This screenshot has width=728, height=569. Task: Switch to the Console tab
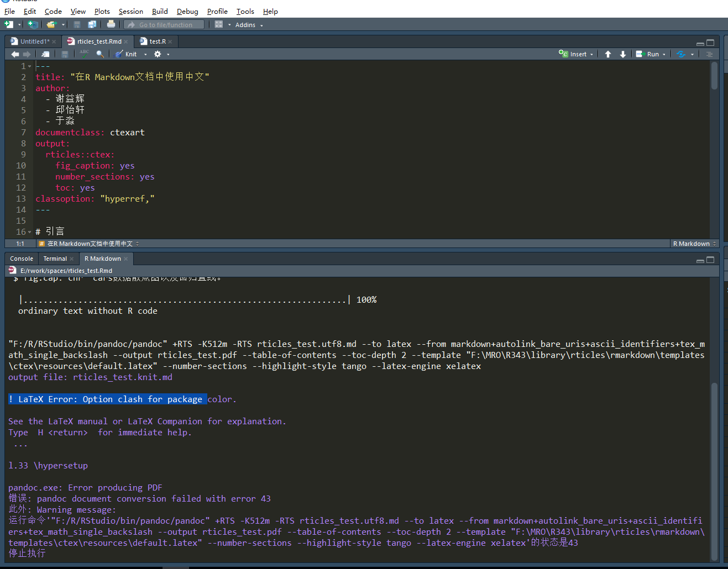point(22,259)
